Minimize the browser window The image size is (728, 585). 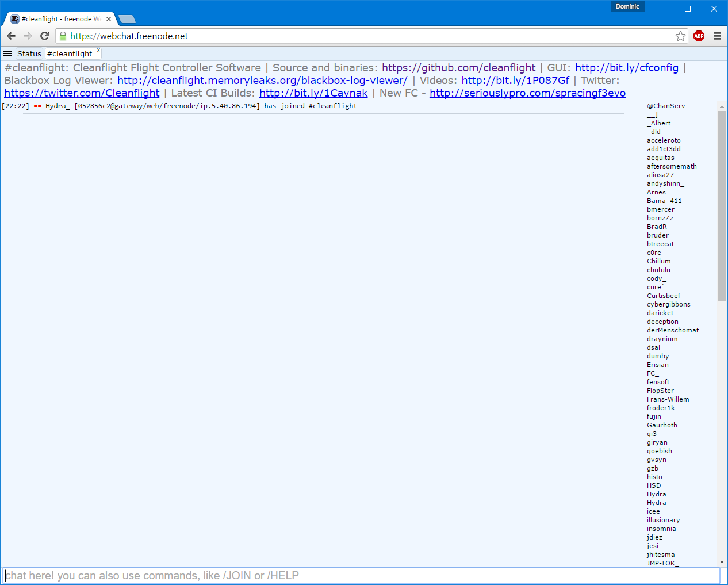(661, 9)
